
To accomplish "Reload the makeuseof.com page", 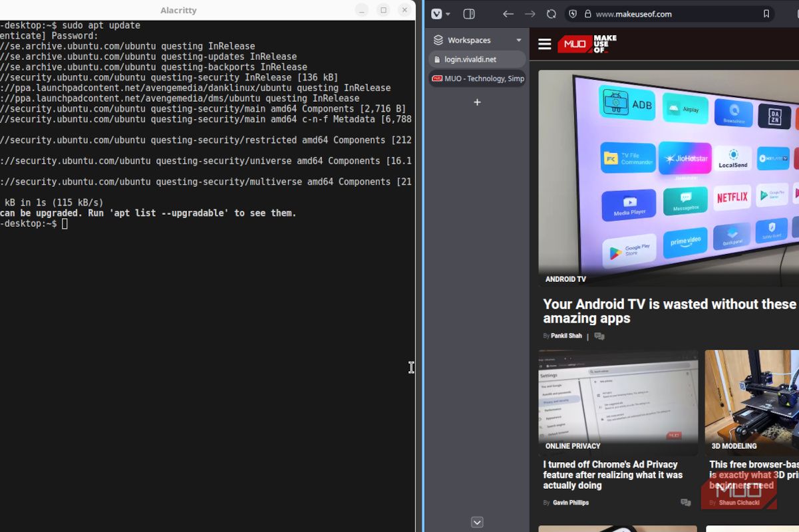I will click(x=551, y=14).
